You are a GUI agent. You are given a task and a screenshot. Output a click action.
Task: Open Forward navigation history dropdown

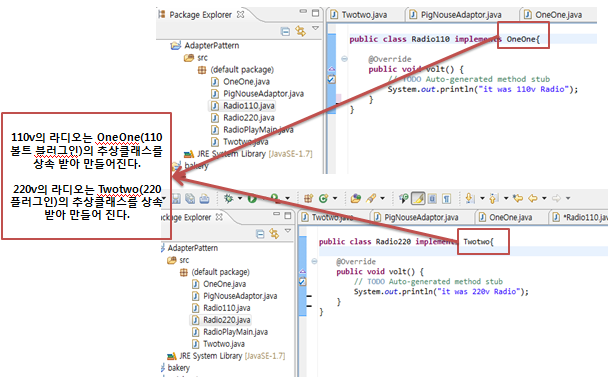(568, 199)
